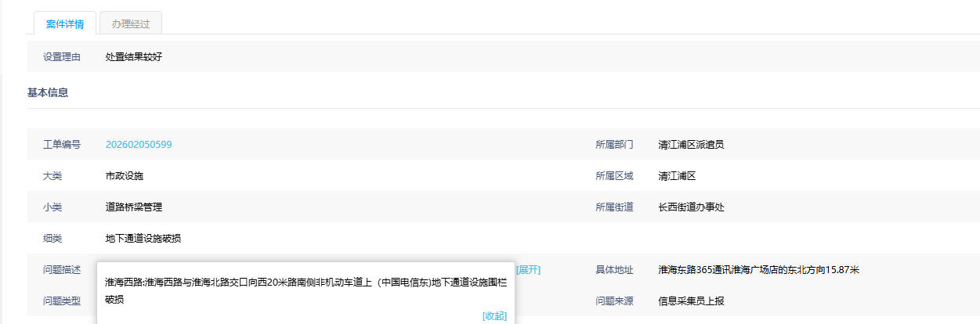Click the 清江浦区派遣员 department value

[x=691, y=145]
